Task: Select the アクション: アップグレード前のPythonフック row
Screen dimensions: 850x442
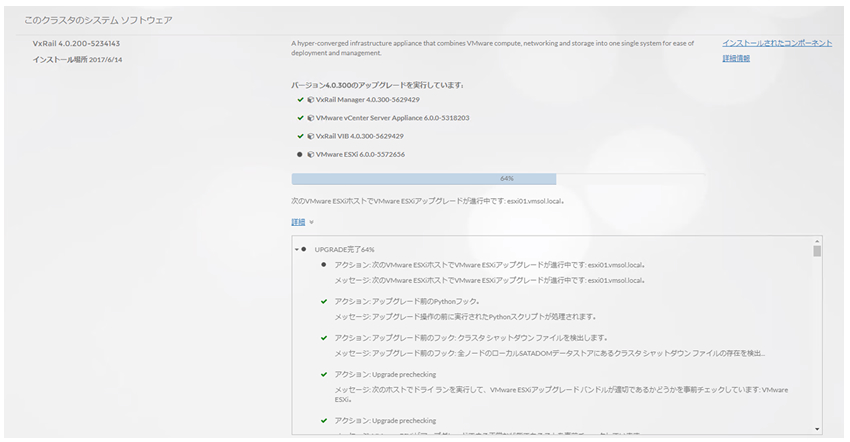Action: 407,302
